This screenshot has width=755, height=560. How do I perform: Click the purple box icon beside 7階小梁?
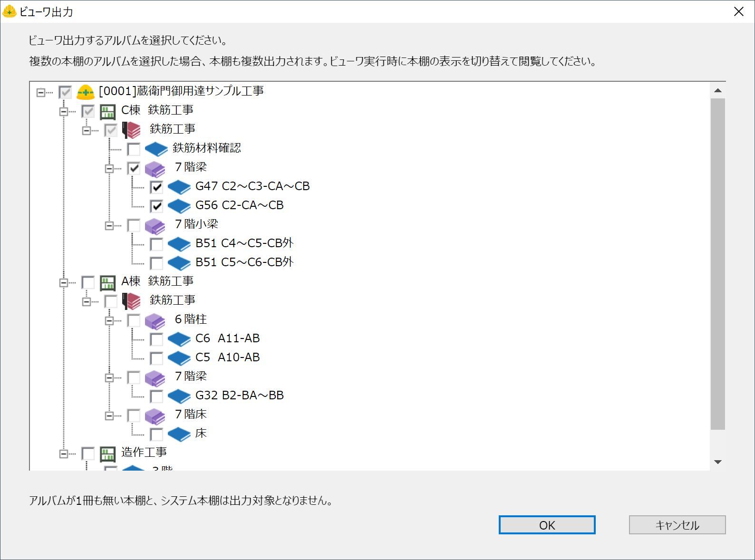[155, 225]
